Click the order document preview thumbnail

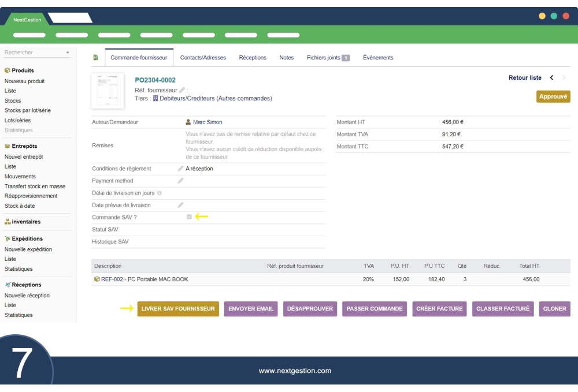click(108, 91)
